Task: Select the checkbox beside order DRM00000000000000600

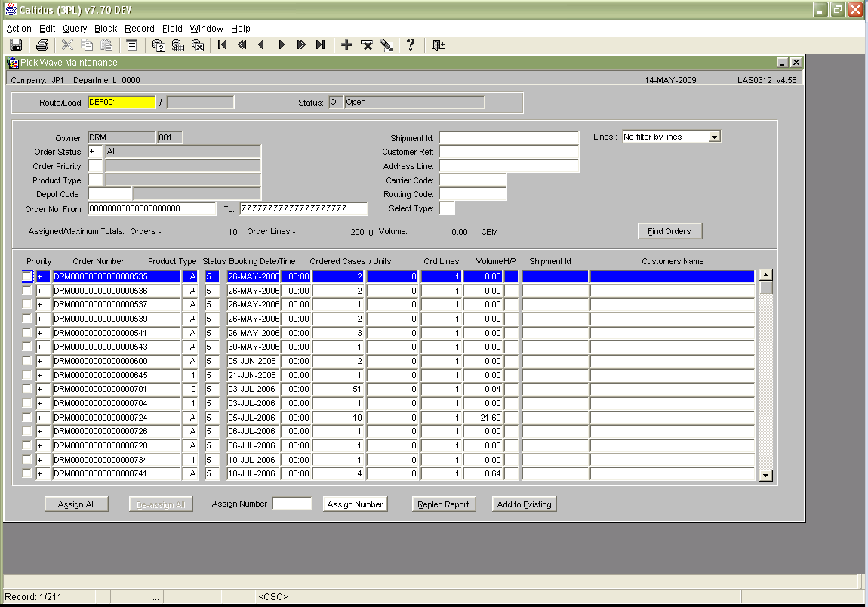Action: (27, 361)
